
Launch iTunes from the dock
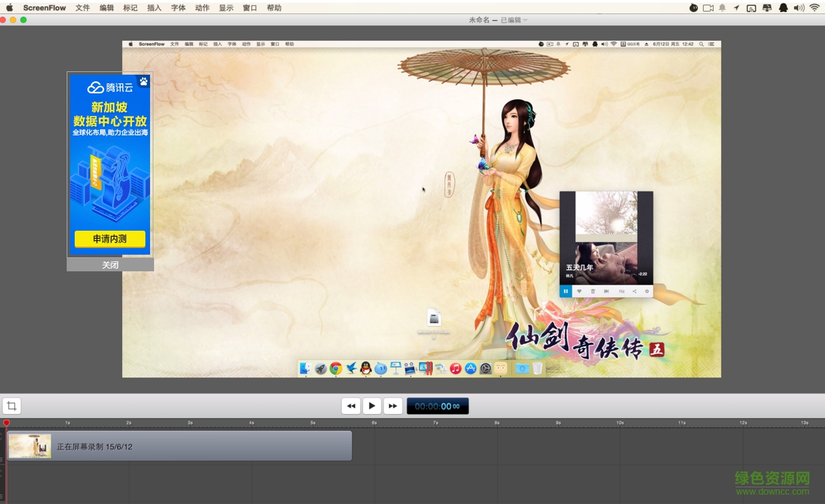(x=455, y=367)
